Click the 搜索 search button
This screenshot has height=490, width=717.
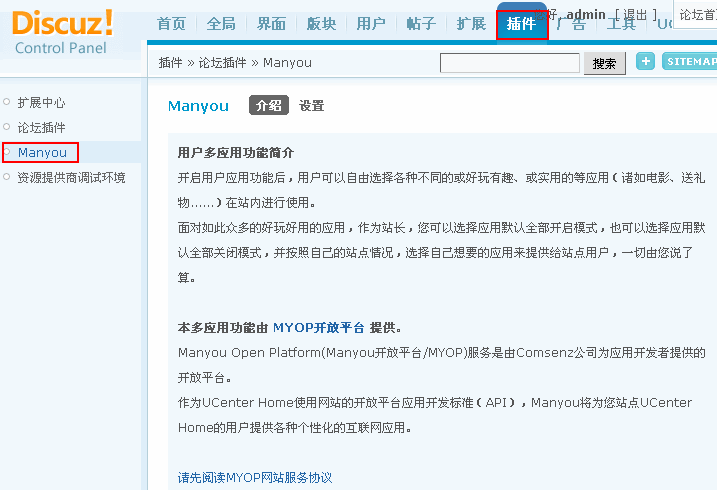pos(605,63)
